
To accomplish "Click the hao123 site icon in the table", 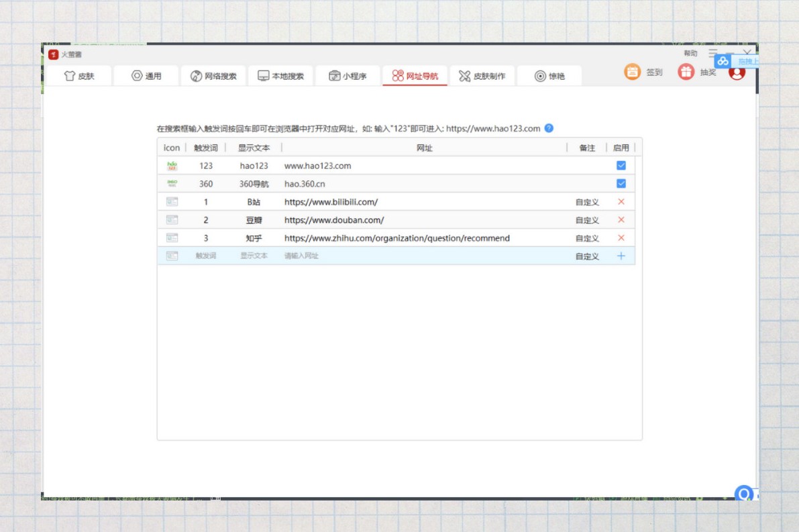I will pos(172,166).
